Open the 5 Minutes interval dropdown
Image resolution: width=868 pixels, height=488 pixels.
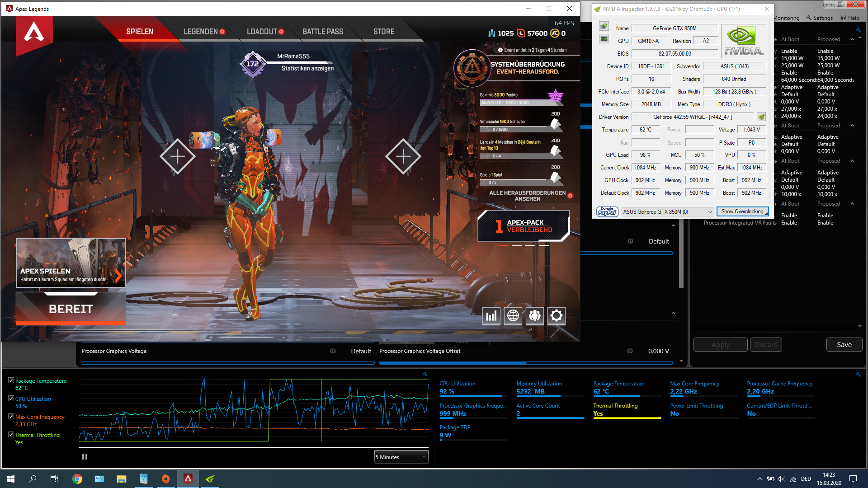click(x=401, y=457)
